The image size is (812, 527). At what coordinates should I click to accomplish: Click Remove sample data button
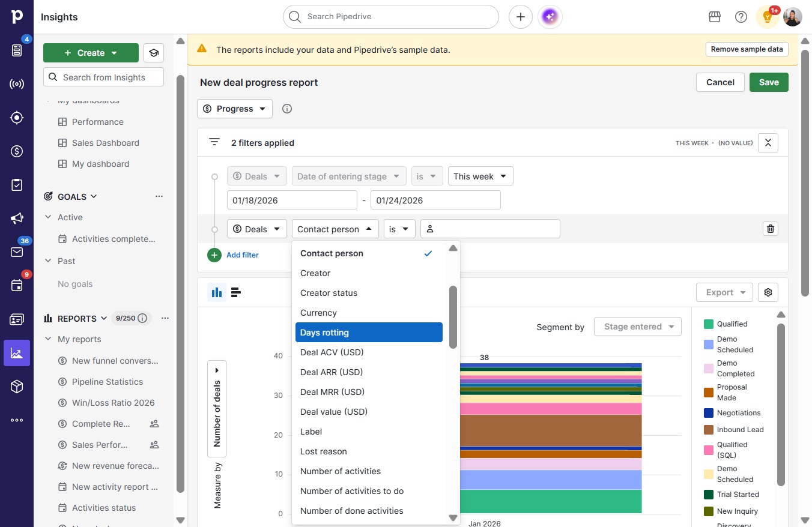[x=747, y=49]
